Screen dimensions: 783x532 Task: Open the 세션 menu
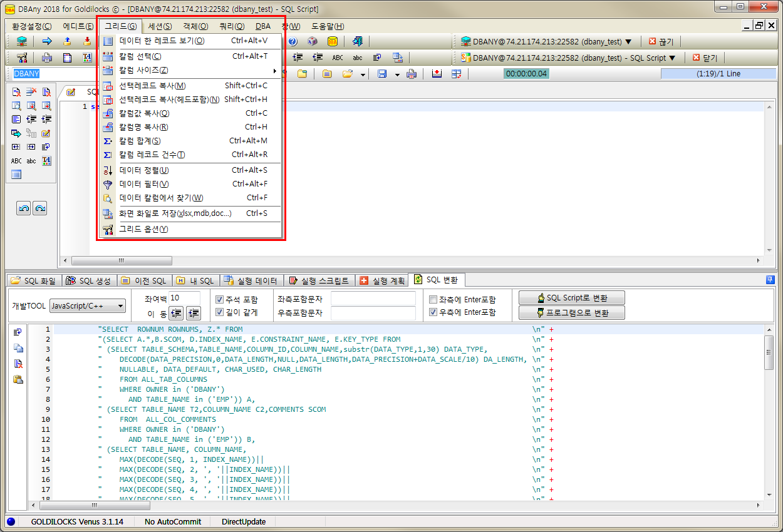point(160,26)
